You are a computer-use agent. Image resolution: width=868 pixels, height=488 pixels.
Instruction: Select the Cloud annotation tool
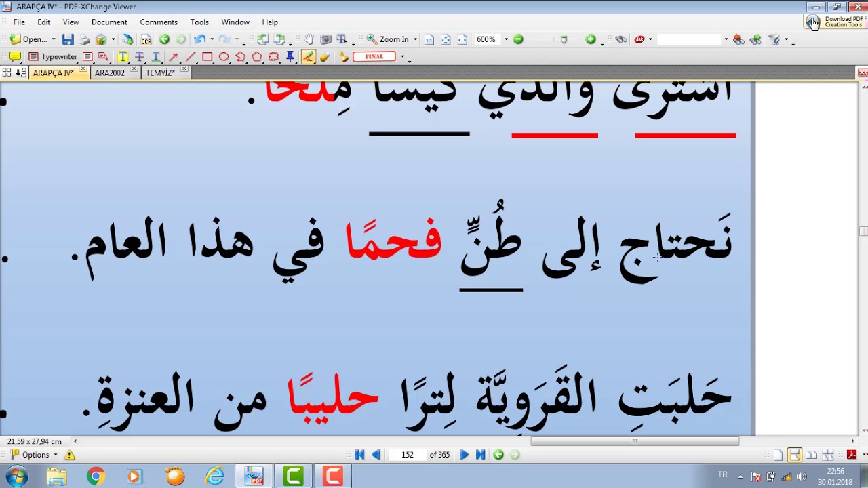click(x=273, y=57)
